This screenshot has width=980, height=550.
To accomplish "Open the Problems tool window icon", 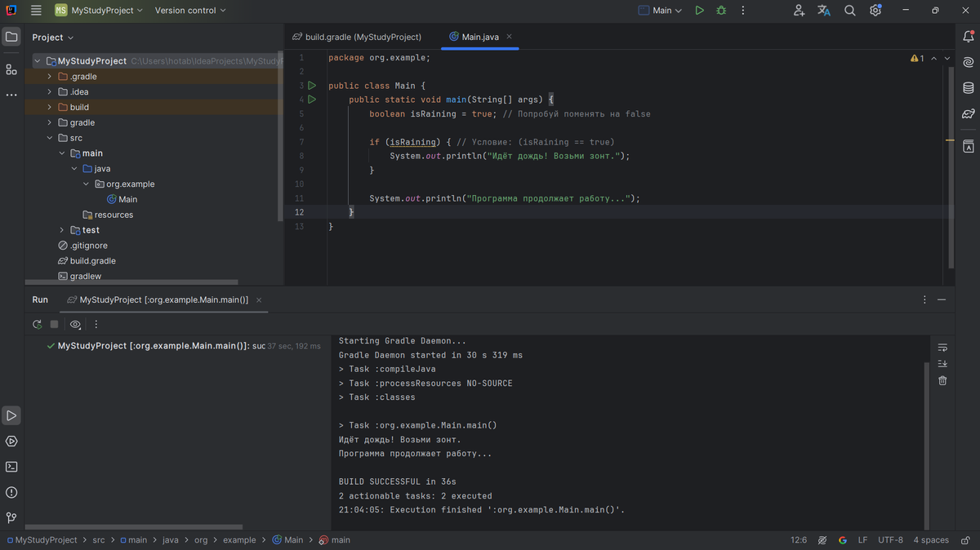I will pyautogui.click(x=11, y=492).
